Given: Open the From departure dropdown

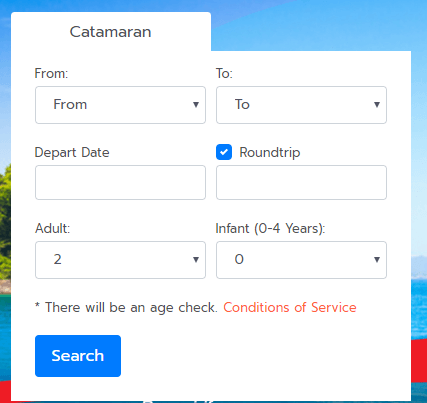Looking at the screenshot, I should click(120, 105).
